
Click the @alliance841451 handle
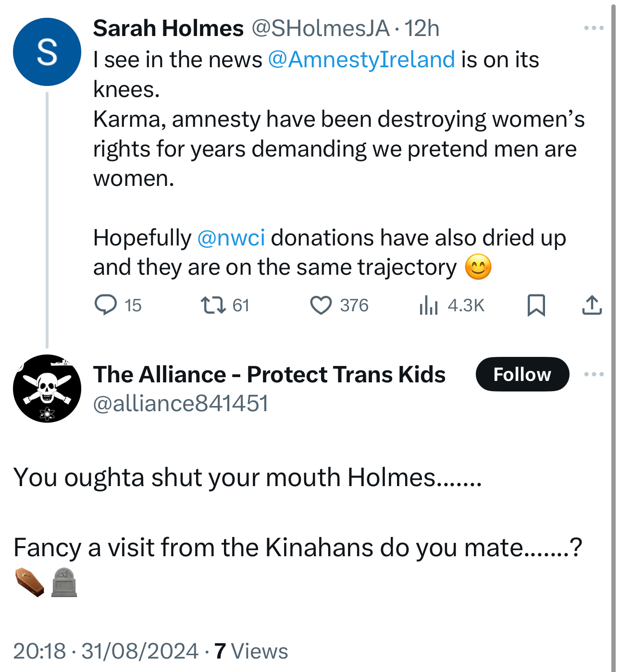pyautogui.click(x=180, y=403)
